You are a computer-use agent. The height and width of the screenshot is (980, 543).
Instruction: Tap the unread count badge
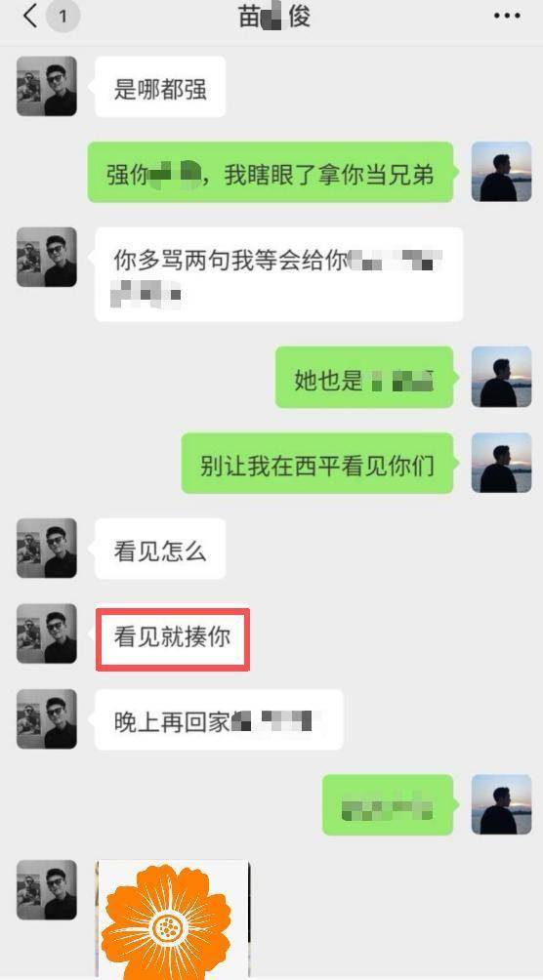pyautogui.click(x=63, y=17)
